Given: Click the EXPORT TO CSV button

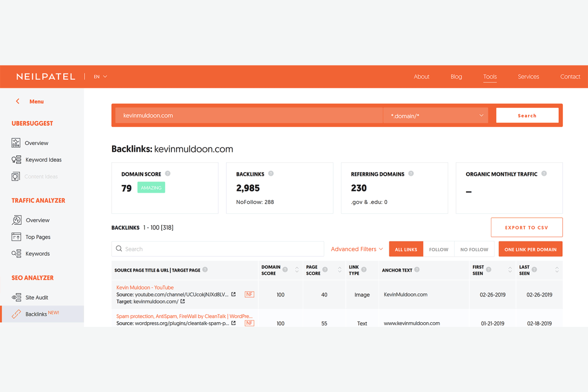Looking at the screenshot, I should [x=527, y=227].
